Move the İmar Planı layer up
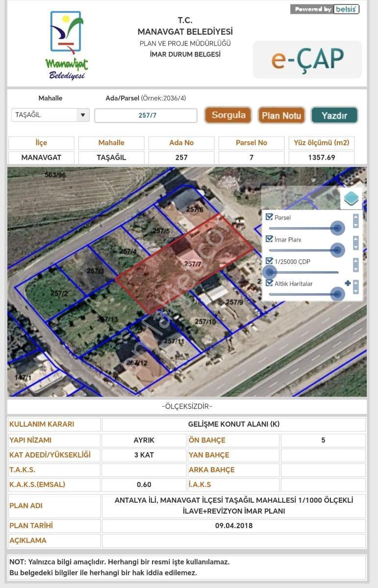The image size is (378, 588). click(x=356, y=239)
